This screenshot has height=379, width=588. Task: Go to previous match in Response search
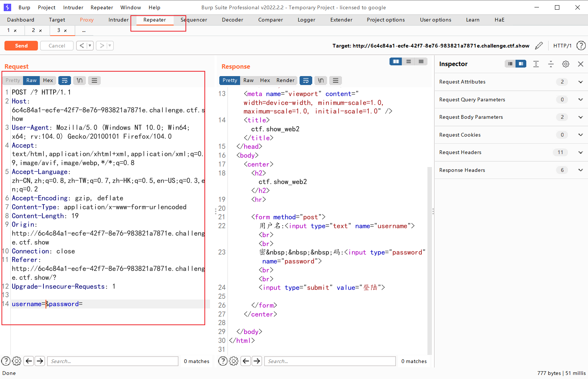pyautogui.click(x=246, y=361)
